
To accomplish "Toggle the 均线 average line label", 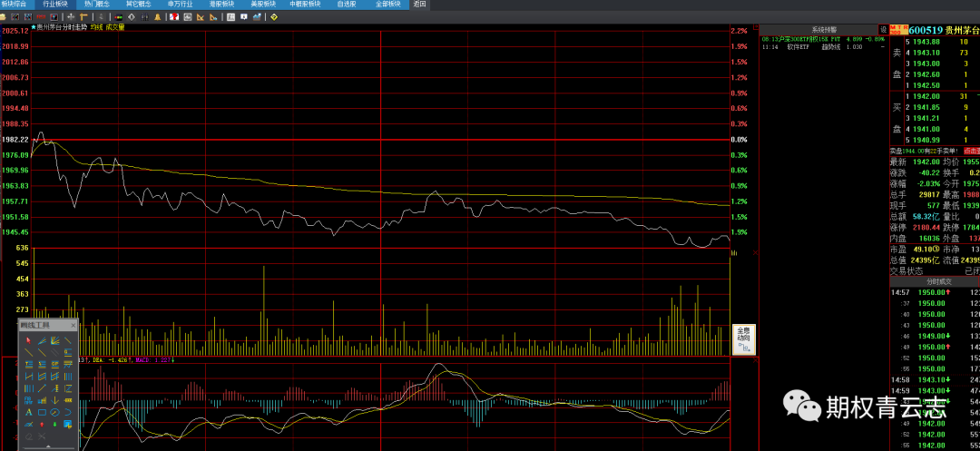I will point(95,27).
